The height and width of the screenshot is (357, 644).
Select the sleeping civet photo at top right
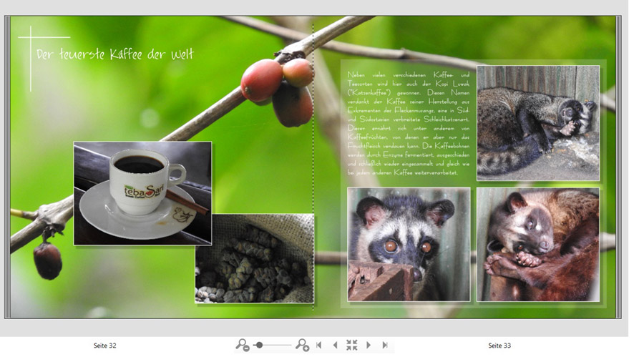click(538, 123)
